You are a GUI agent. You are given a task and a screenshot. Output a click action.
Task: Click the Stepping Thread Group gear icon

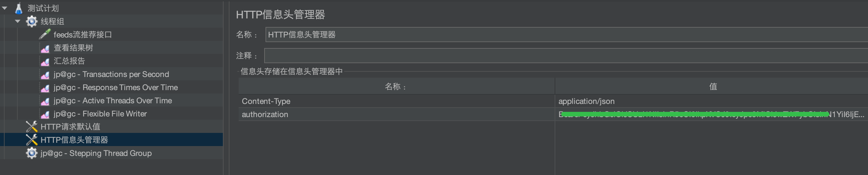pos(31,153)
